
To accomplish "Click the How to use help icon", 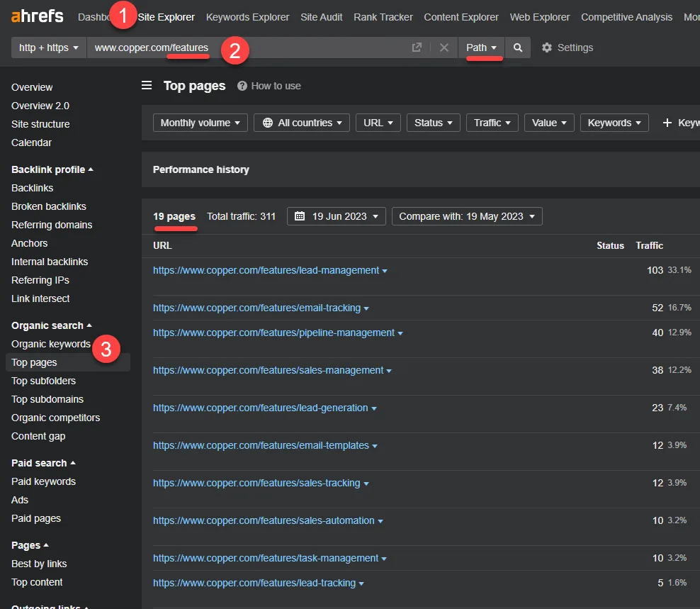I will (x=242, y=86).
